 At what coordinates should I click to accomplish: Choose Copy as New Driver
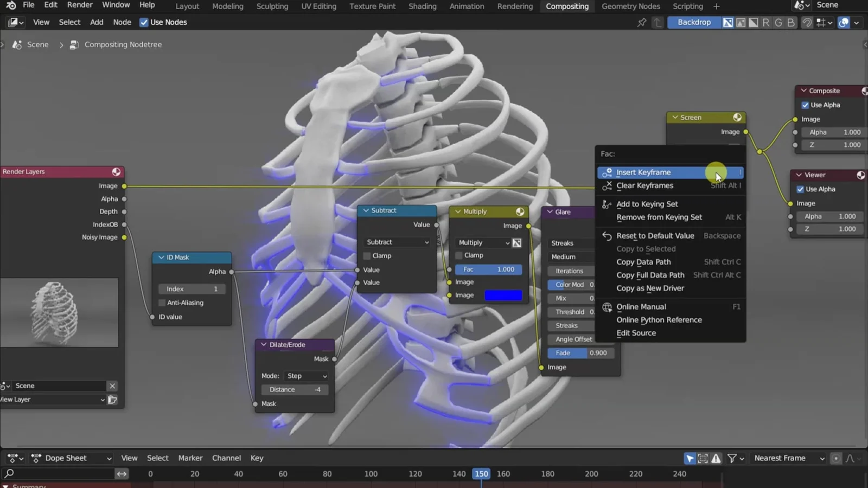click(x=650, y=288)
